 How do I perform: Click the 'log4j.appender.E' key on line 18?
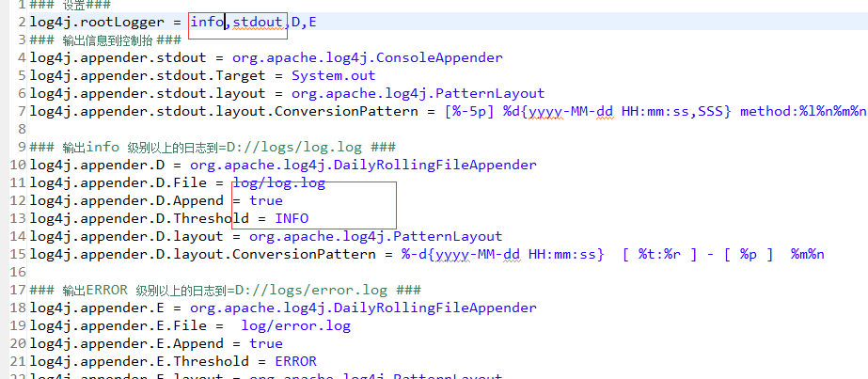pyautogui.click(x=97, y=308)
